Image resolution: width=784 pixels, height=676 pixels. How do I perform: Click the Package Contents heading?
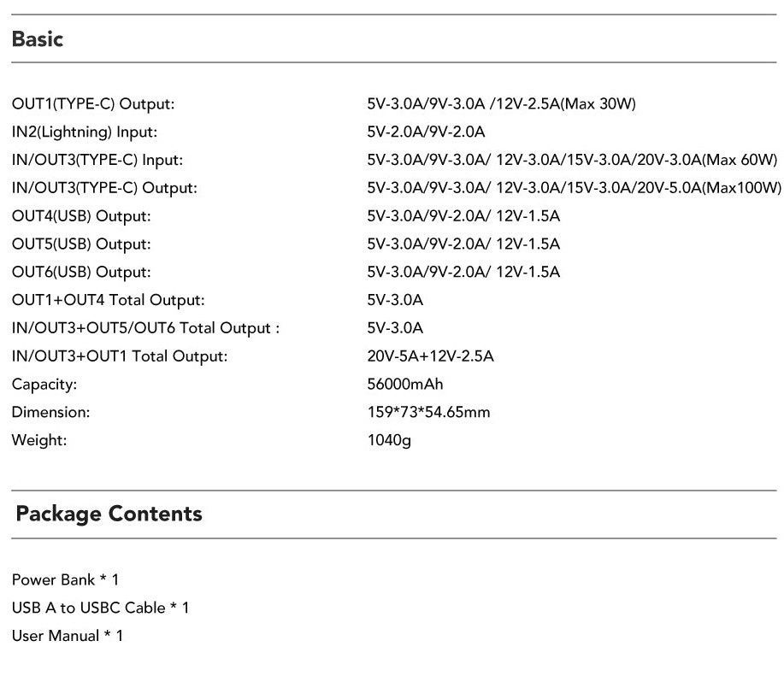(109, 514)
